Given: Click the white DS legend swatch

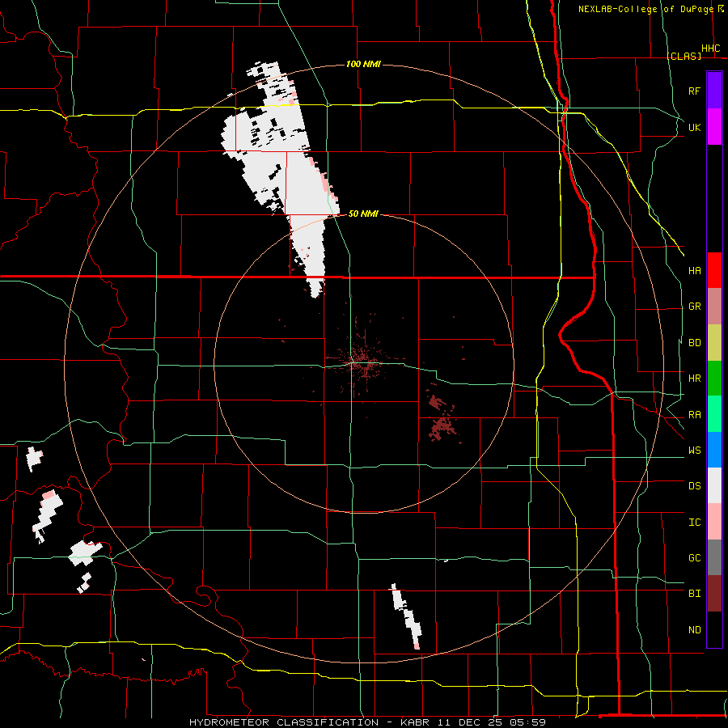Looking at the screenshot, I should pos(714,485).
